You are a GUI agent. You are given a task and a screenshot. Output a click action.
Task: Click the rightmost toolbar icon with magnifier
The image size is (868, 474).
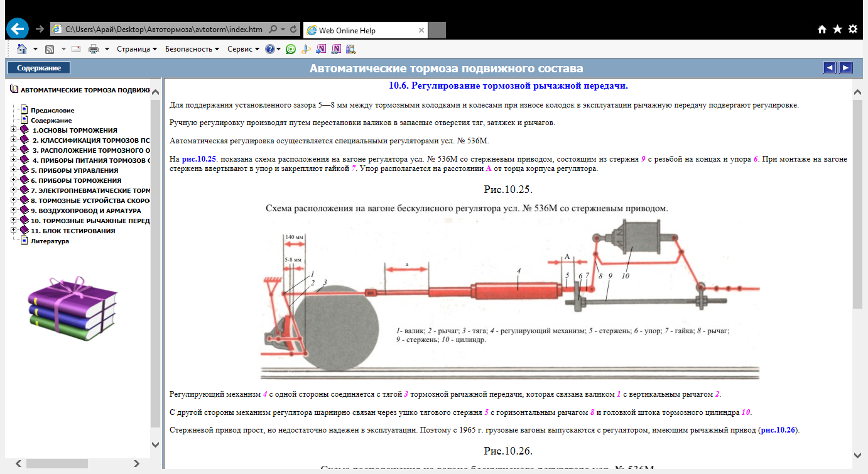350,48
